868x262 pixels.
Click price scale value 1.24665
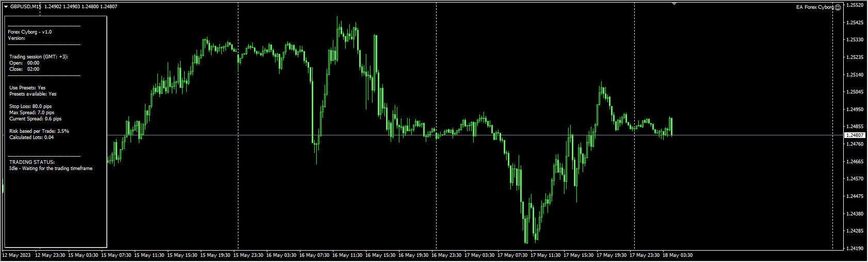(856, 162)
